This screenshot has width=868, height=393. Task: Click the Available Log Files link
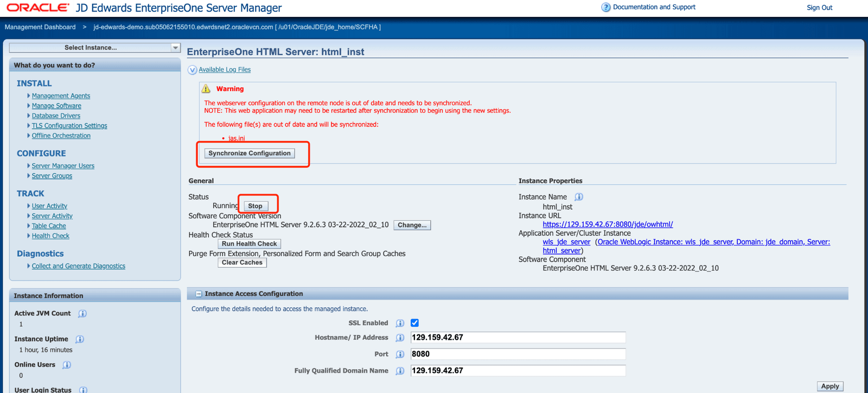click(x=225, y=69)
